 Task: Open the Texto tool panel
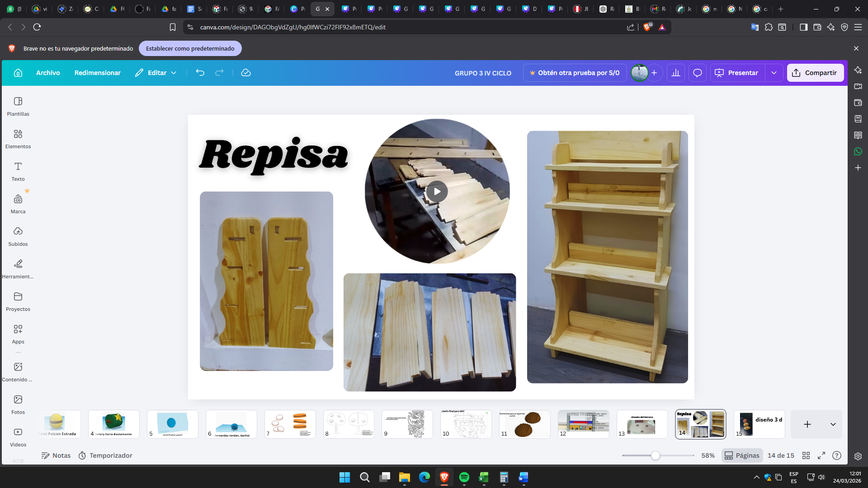click(x=18, y=171)
